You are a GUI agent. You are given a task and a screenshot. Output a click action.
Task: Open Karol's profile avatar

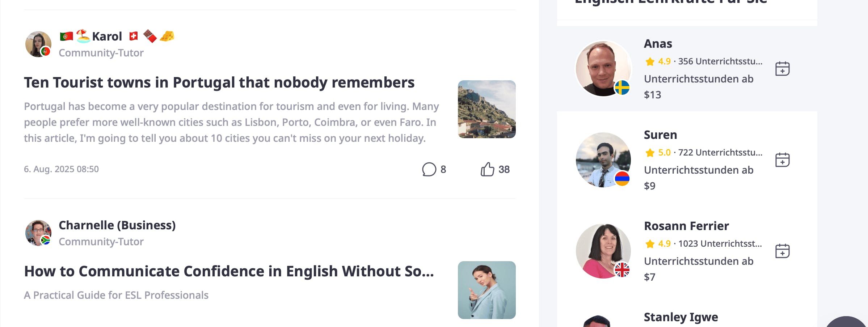click(x=38, y=44)
